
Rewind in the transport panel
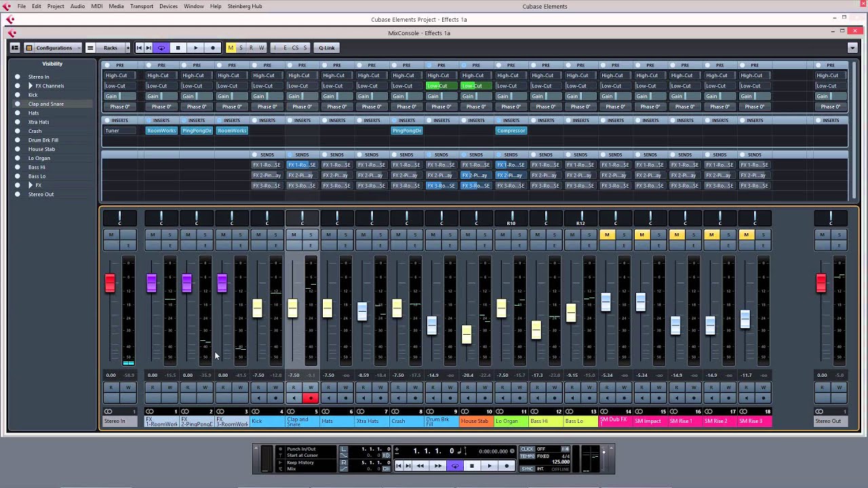pos(420,466)
